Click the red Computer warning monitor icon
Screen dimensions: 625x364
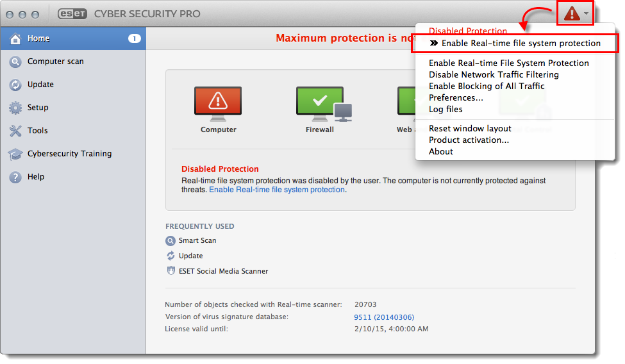point(218,104)
